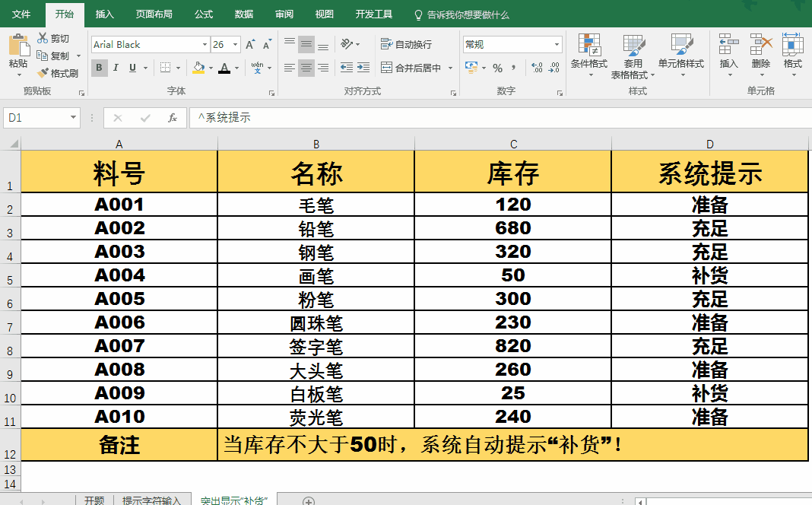Switch to the 插入 (Insert) ribbon tab
Viewport: 812px width, 505px height.
105,14
